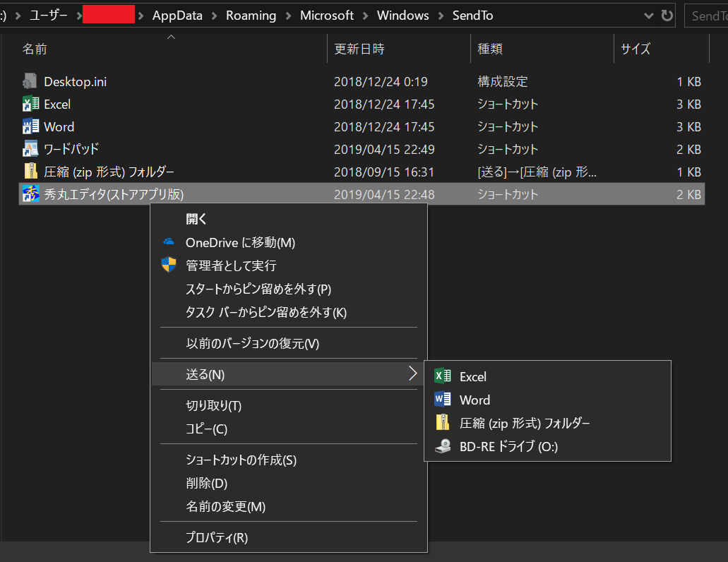Image resolution: width=728 pixels, height=562 pixels.
Task: Click the 圧縮 (zip 形式) フォルダー icon in file list
Action: [30, 172]
